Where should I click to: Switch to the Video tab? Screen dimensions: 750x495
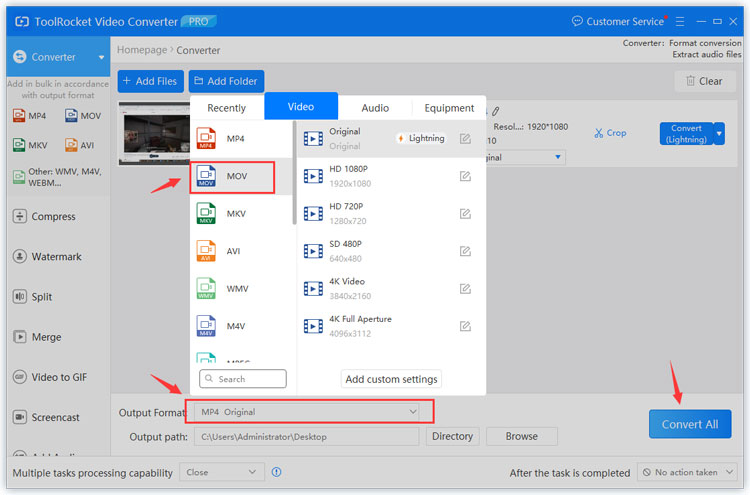[301, 106]
